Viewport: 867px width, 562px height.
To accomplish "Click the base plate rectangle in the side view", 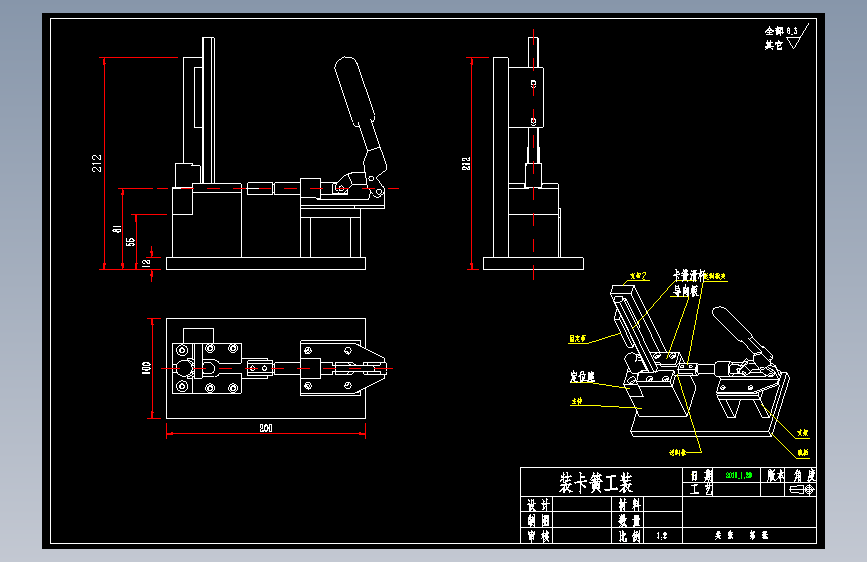I will coord(533,263).
